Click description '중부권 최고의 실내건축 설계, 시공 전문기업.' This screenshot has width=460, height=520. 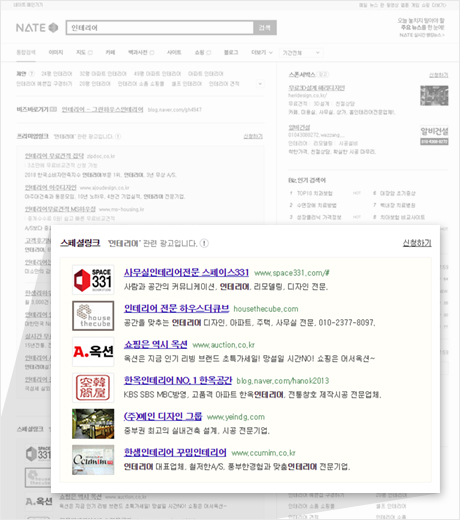197,431
